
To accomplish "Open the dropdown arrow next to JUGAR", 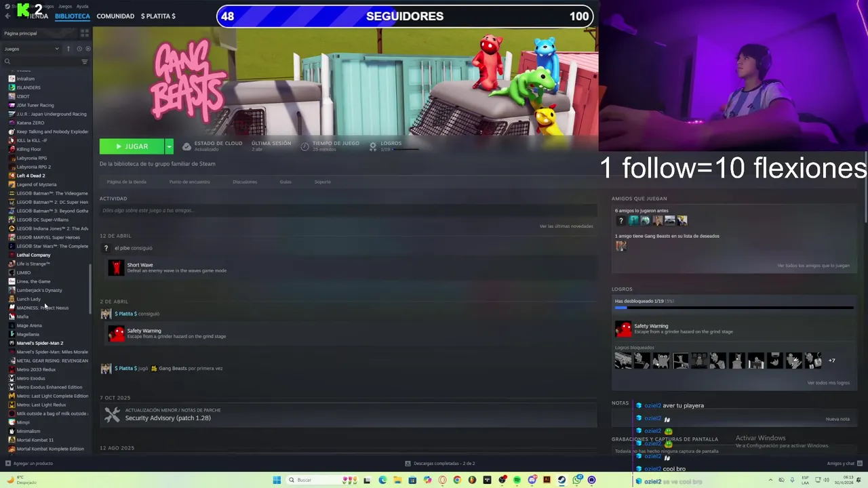I will [169, 146].
